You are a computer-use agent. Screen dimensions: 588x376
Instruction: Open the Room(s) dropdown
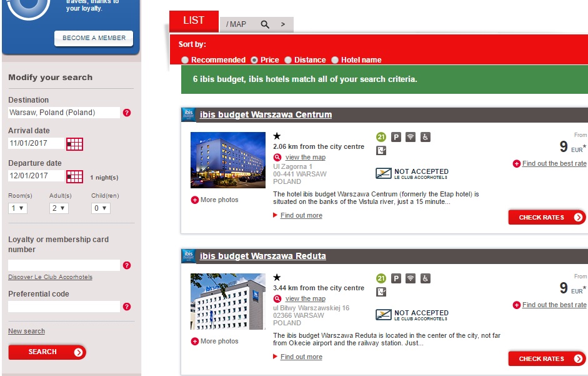click(x=17, y=208)
